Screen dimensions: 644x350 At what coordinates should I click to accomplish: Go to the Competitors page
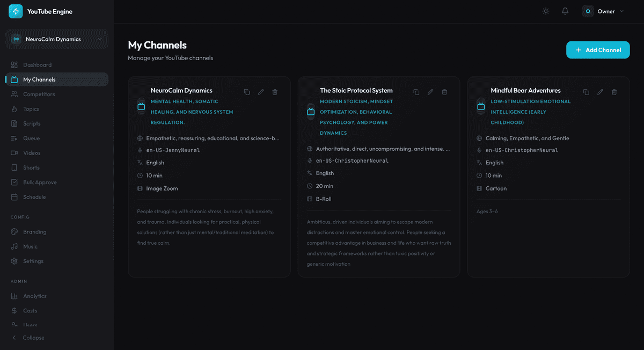pyautogui.click(x=57, y=94)
